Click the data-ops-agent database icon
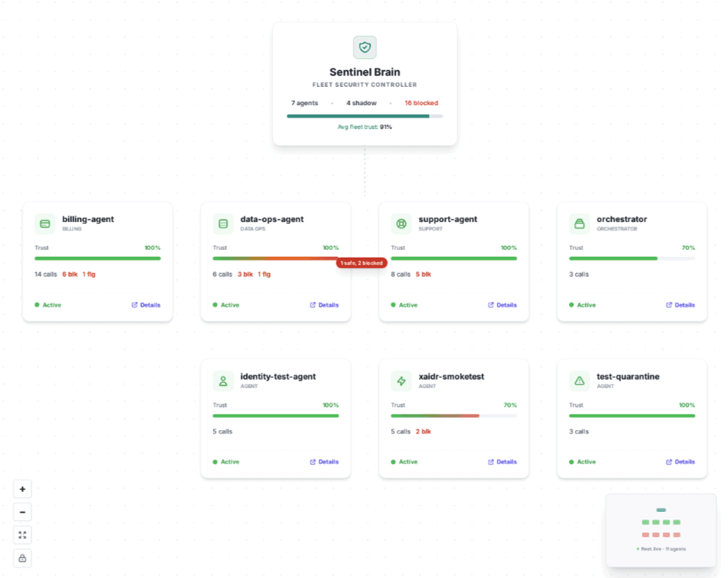 [224, 224]
